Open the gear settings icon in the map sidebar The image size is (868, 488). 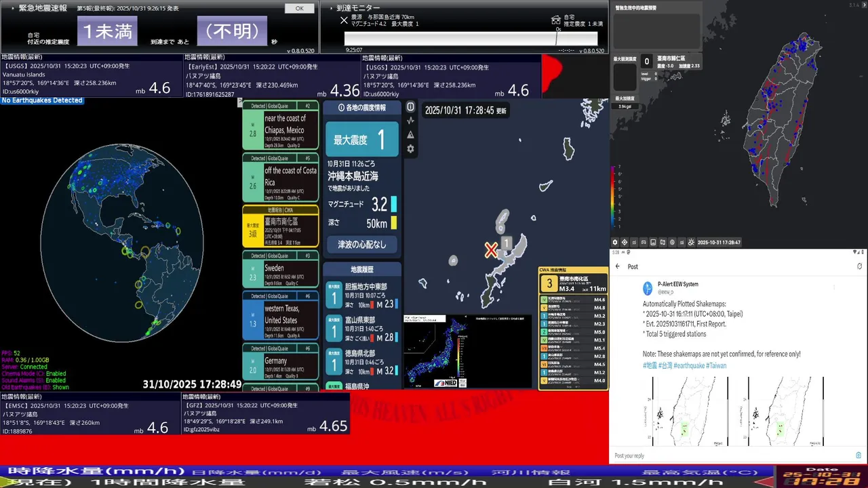point(410,149)
